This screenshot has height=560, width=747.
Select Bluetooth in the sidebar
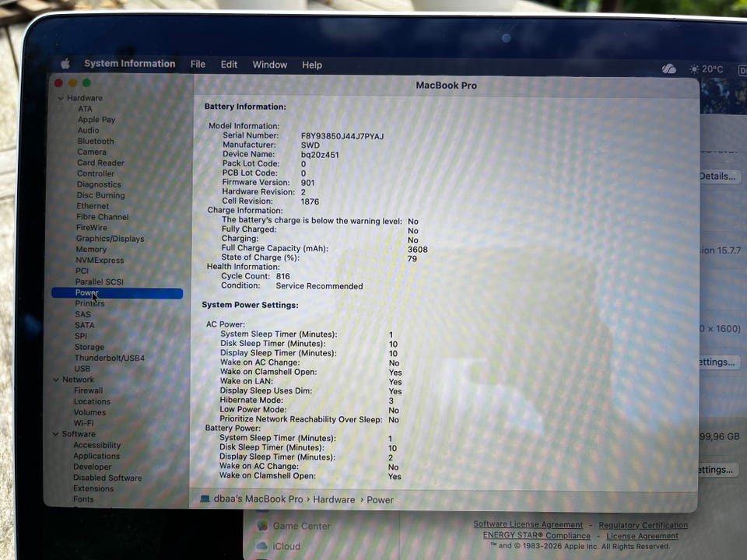tap(96, 142)
